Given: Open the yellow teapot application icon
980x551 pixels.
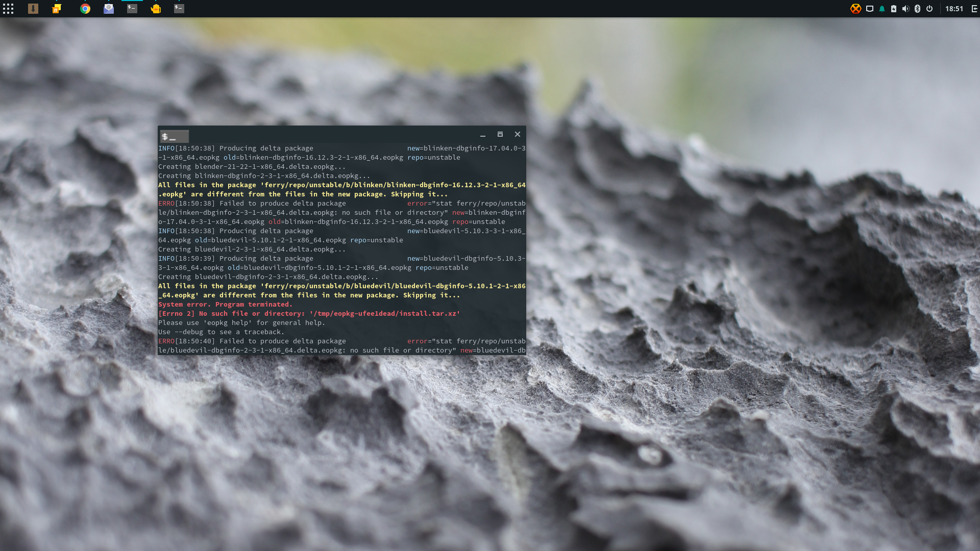Looking at the screenshot, I should (156, 9).
